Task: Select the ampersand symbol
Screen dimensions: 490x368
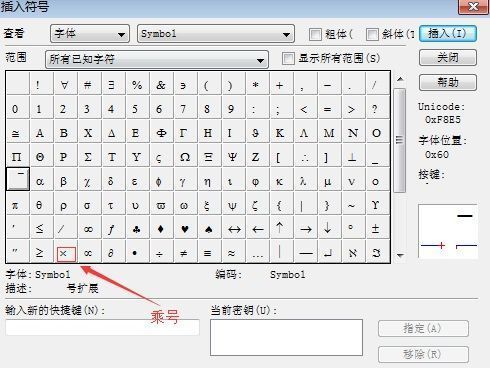Action: click(161, 86)
